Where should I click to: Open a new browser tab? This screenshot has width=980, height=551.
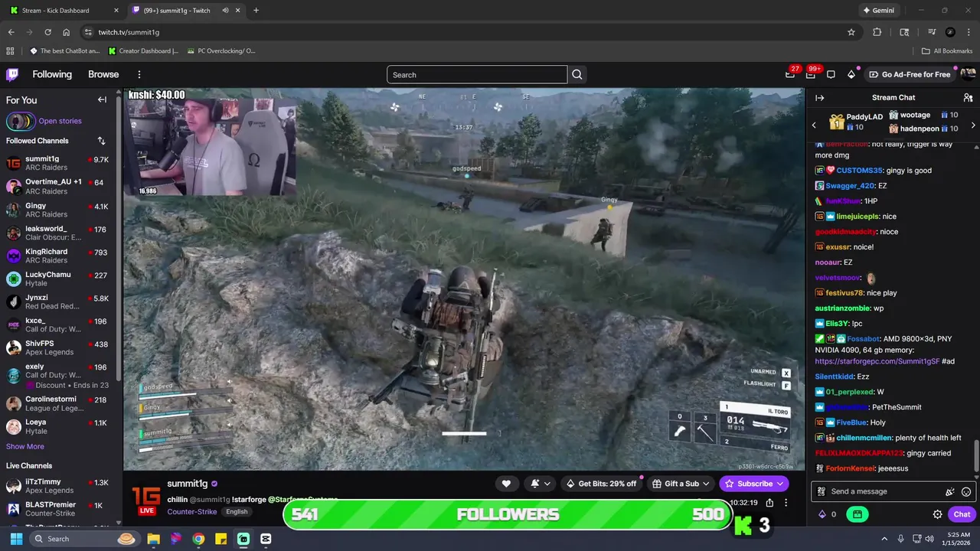point(256,11)
